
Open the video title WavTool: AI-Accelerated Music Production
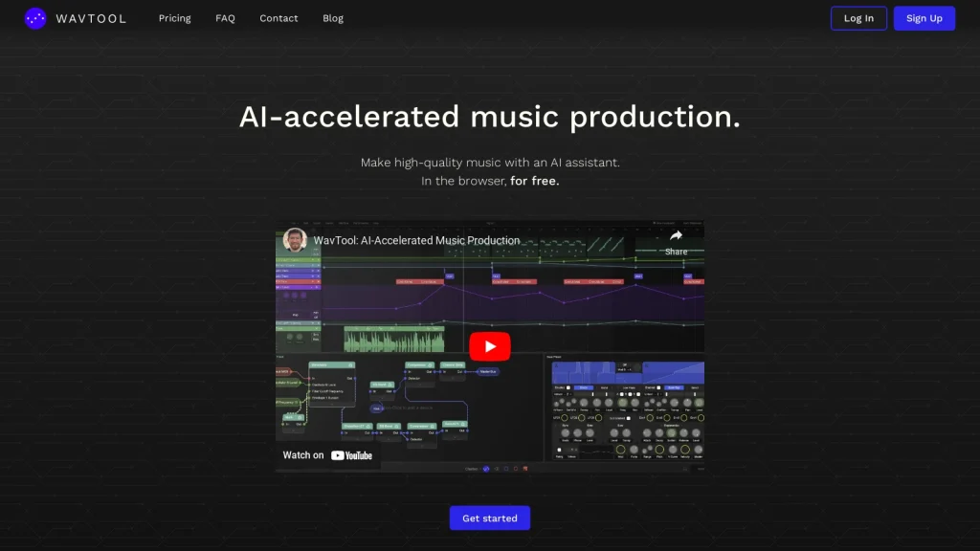tap(417, 240)
